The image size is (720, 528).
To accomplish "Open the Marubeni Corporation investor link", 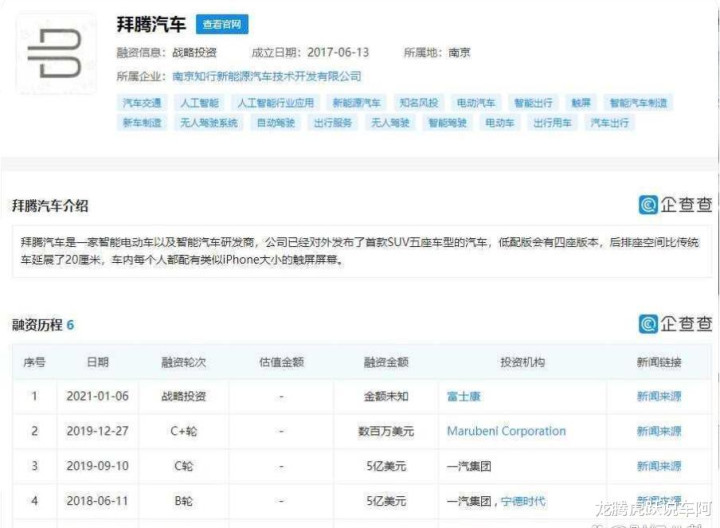I will coord(506,431).
